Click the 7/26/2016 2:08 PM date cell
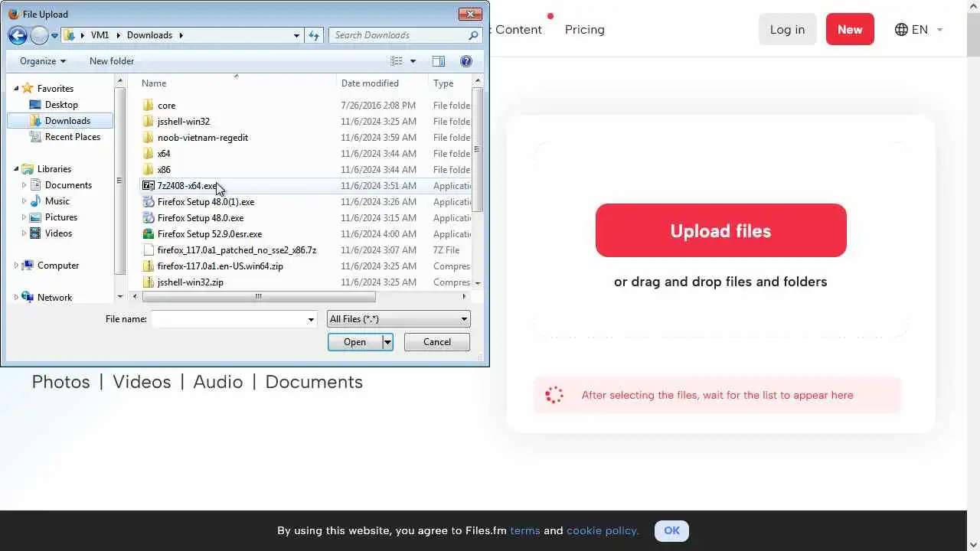This screenshot has width=980, height=551. point(378,106)
